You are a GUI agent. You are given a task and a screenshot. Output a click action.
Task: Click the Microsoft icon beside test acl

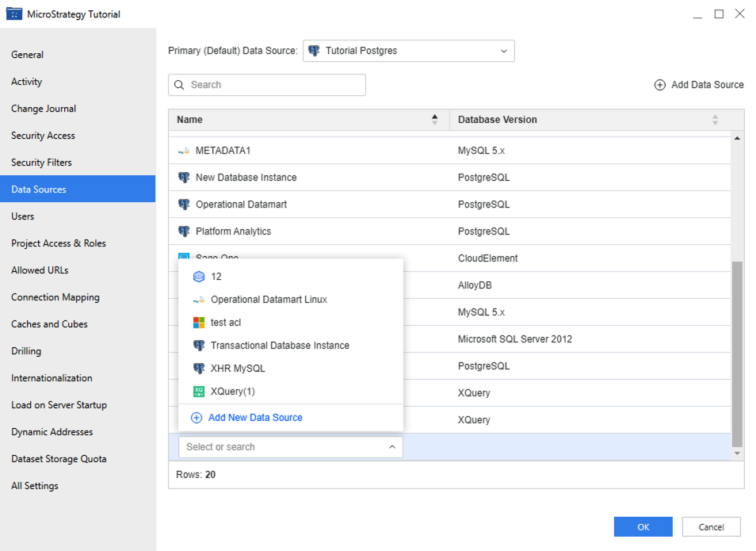[x=199, y=323]
